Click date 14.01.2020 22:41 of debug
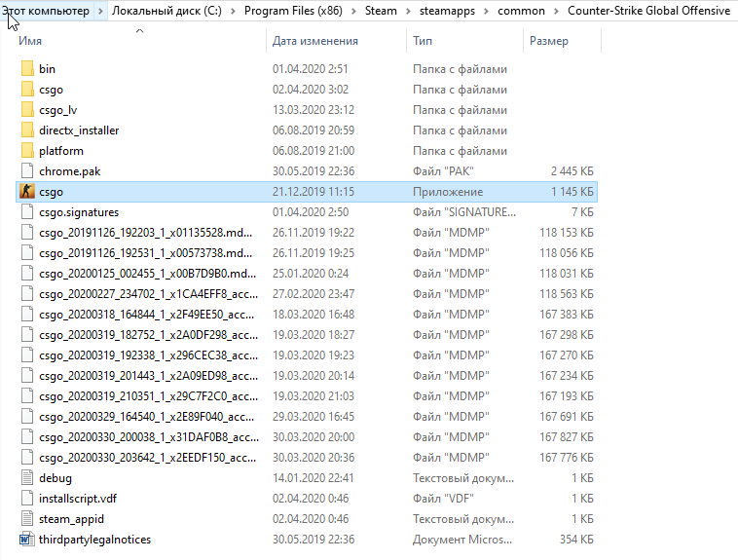Image resolution: width=738 pixels, height=560 pixels. (x=313, y=478)
